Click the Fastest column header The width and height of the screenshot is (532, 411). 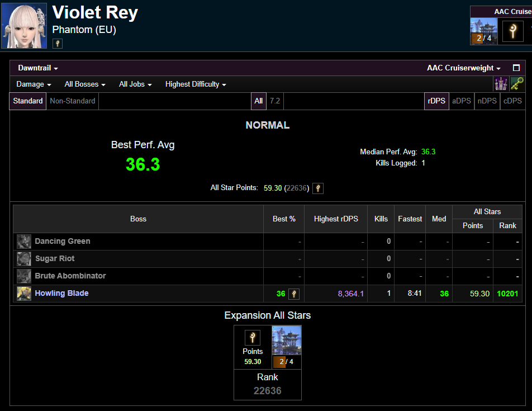tap(410, 219)
